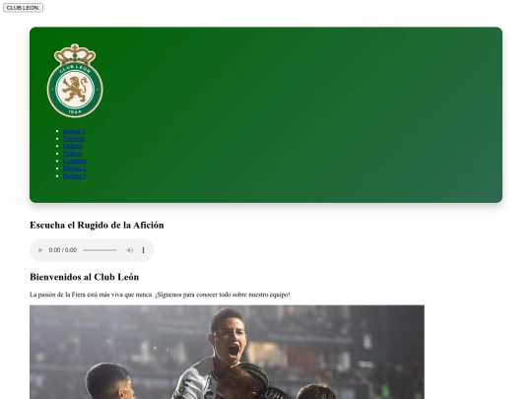
Task: Click the Bienvenidos al Club León heading
Action: (84, 277)
